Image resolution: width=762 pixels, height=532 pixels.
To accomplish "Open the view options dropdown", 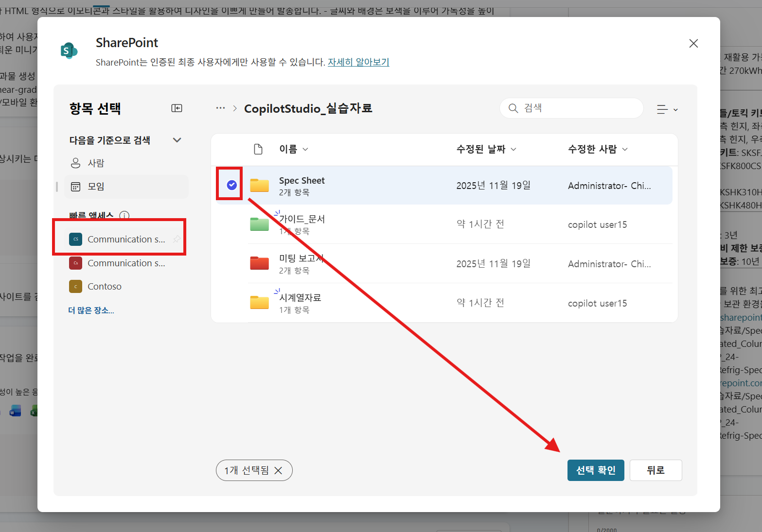I will [667, 109].
